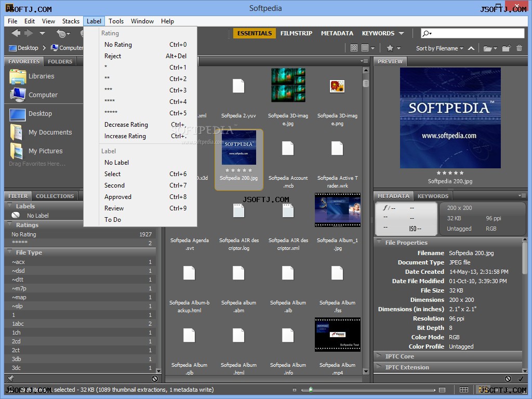Switch to the Metadata workspace button

(337, 33)
